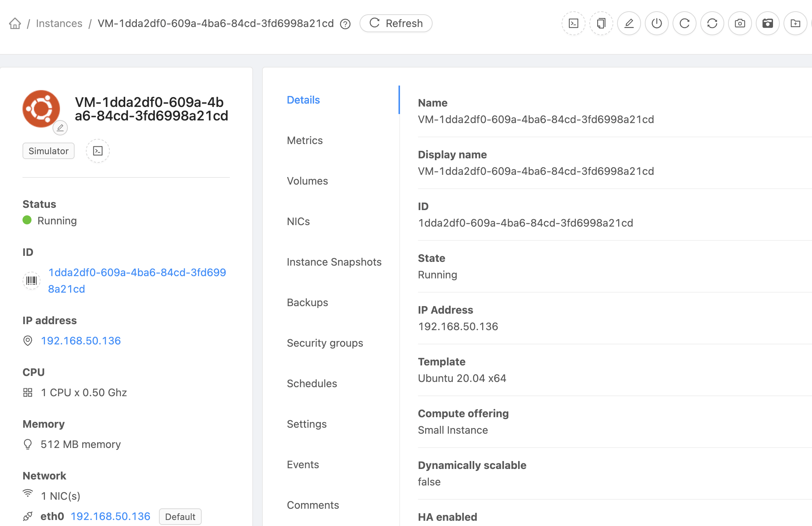The image size is (812, 526).
Task: Copy the ID using the barcode icon
Action: click(x=31, y=281)
